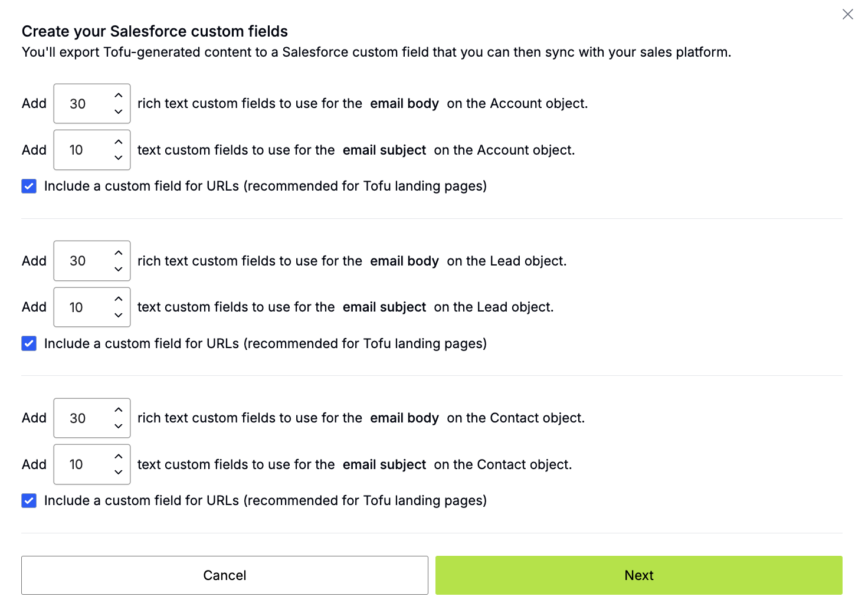
Task: Increment the Lead email body field count
Action: (118, 253)
